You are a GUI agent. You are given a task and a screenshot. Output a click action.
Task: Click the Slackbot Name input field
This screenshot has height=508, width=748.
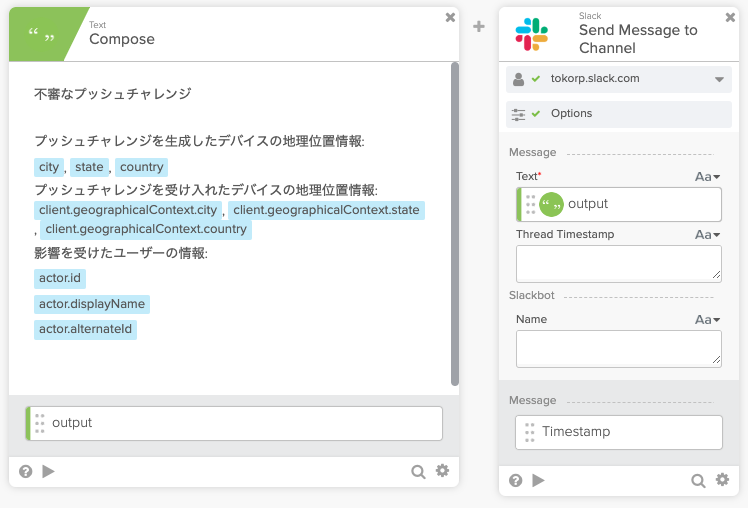(x=618, y=349)
